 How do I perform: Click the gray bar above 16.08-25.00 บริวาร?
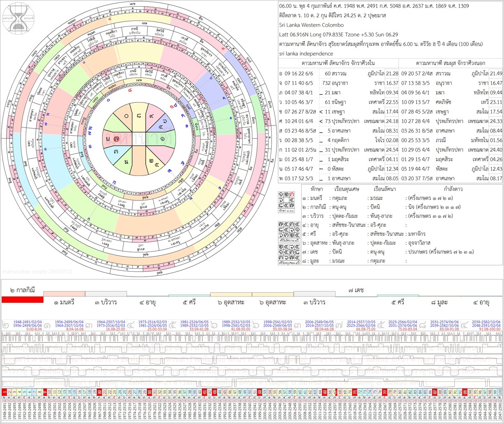106,294
